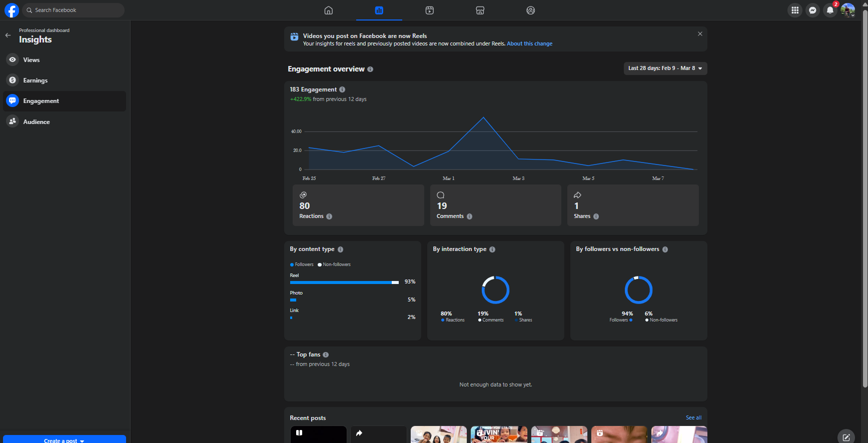Click the Facebook logo icon
The height and width of the screenshot is (443, 868).
pyautogui.click(x=12, y=10)
